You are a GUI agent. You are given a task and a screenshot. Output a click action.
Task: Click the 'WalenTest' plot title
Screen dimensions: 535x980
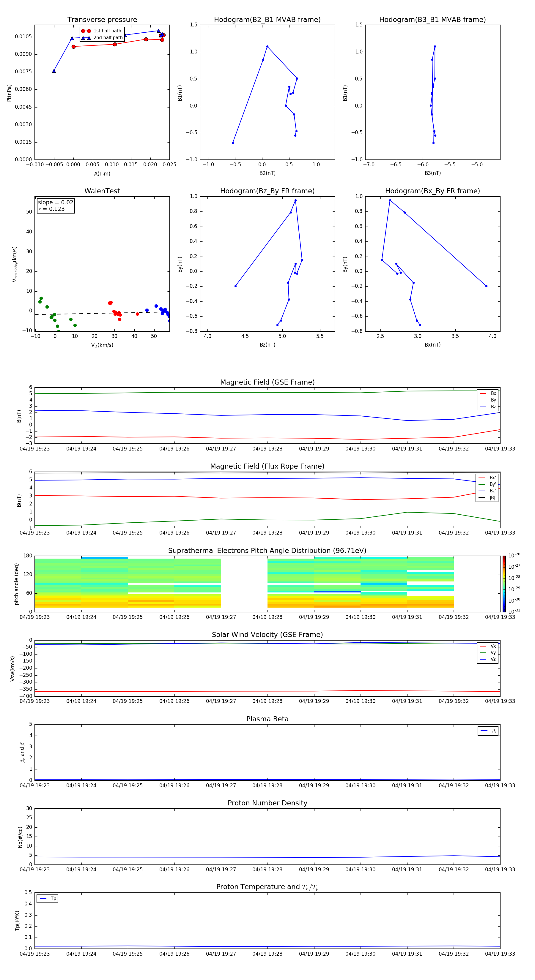[102, 191]
